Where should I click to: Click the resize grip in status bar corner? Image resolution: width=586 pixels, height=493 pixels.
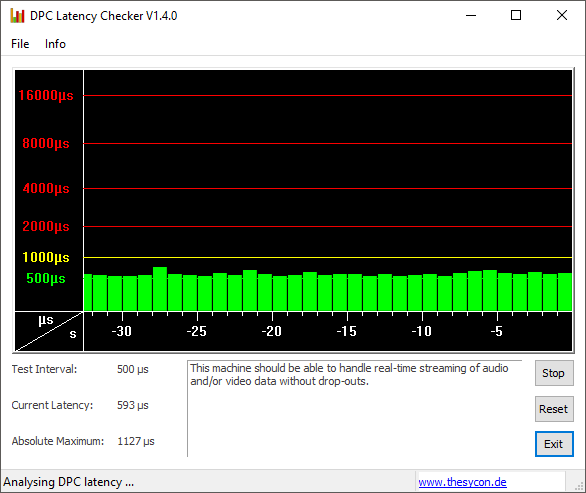click(x=579, y=486)
